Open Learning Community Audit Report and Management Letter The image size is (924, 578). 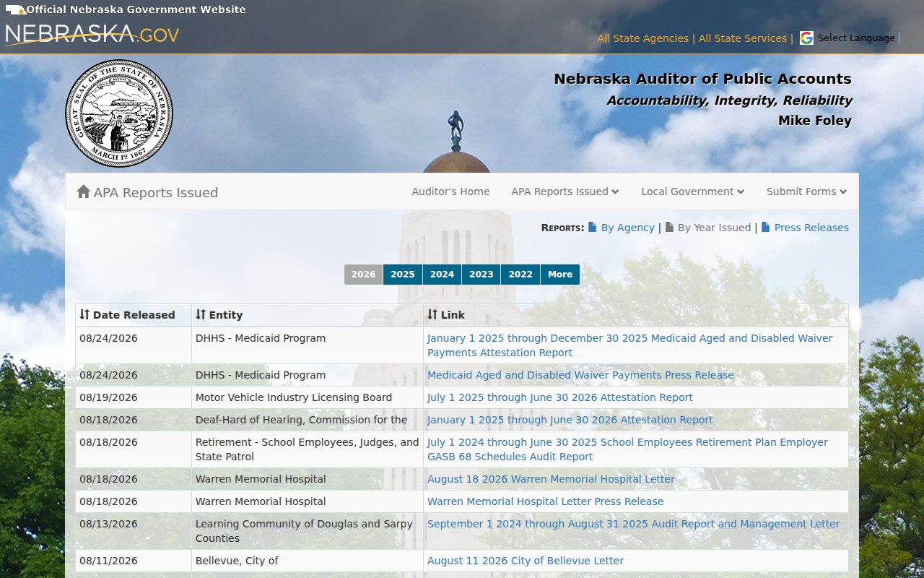[x=634, y=524]
